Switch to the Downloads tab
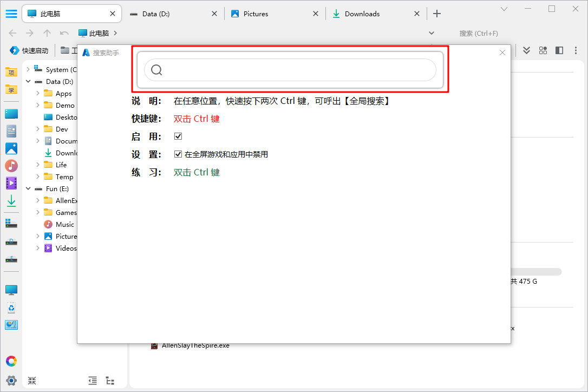Screen dimensions: 588x392 362,14
